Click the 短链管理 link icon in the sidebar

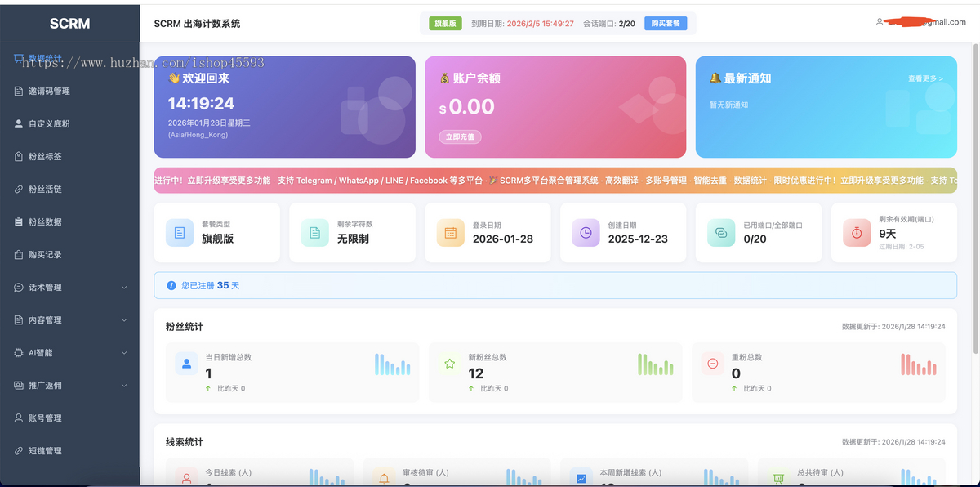click(19, 451)
